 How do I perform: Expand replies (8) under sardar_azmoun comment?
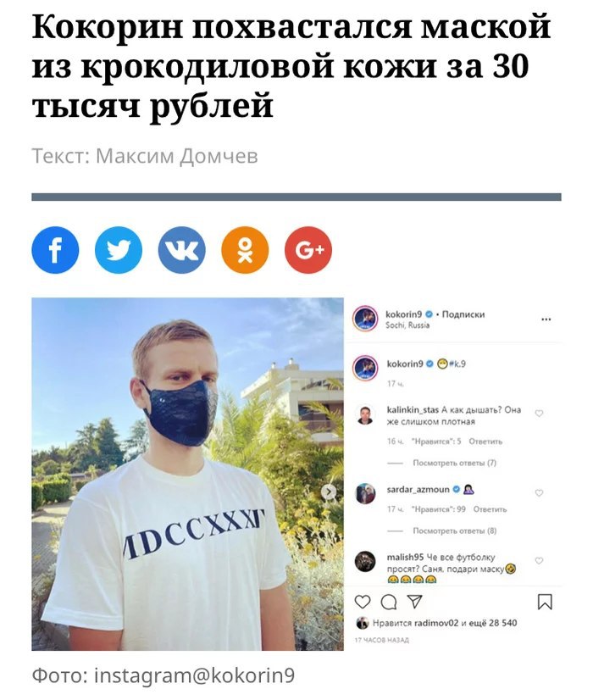(x=455, y=531)
